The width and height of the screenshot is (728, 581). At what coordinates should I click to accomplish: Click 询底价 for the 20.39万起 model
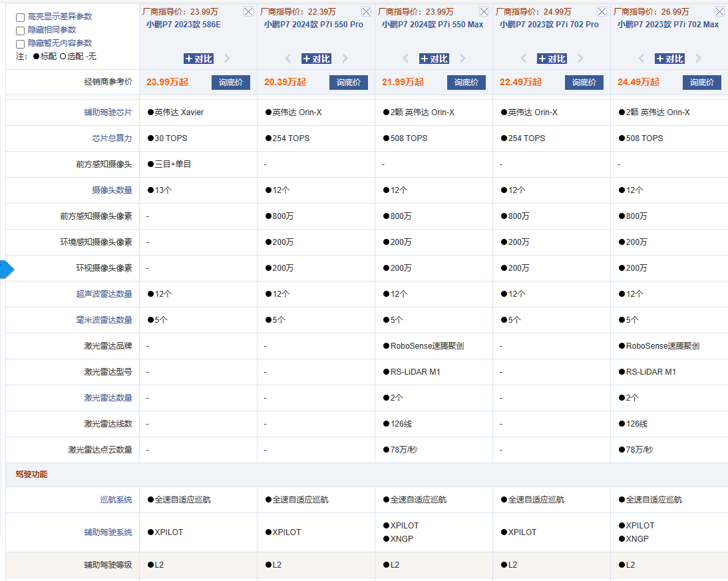tap(349, 83)
